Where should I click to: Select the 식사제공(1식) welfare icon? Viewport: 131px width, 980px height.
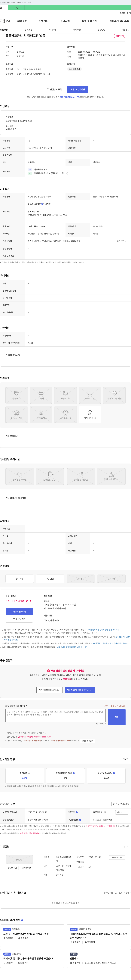[90, 415]
